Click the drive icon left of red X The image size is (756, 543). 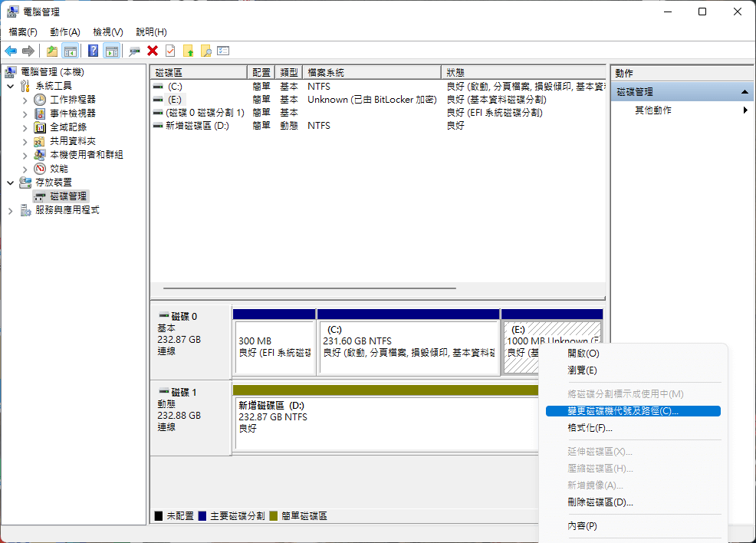[x=135, y=51]
